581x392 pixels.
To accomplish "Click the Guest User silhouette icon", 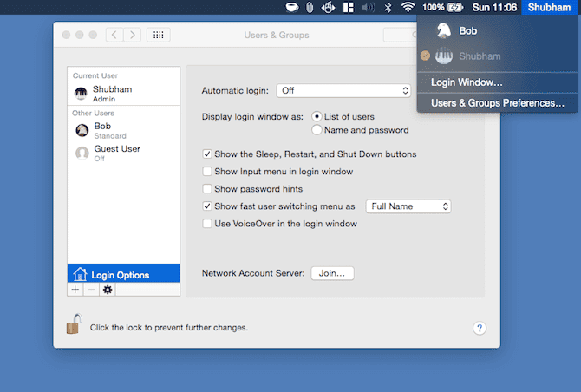I will [82, 153].
